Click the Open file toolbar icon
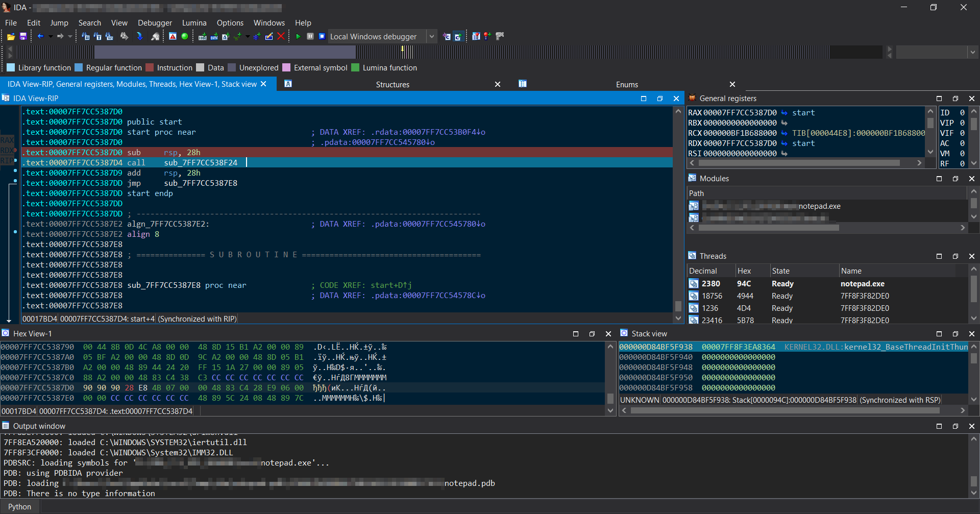 [x=11, y=37]
